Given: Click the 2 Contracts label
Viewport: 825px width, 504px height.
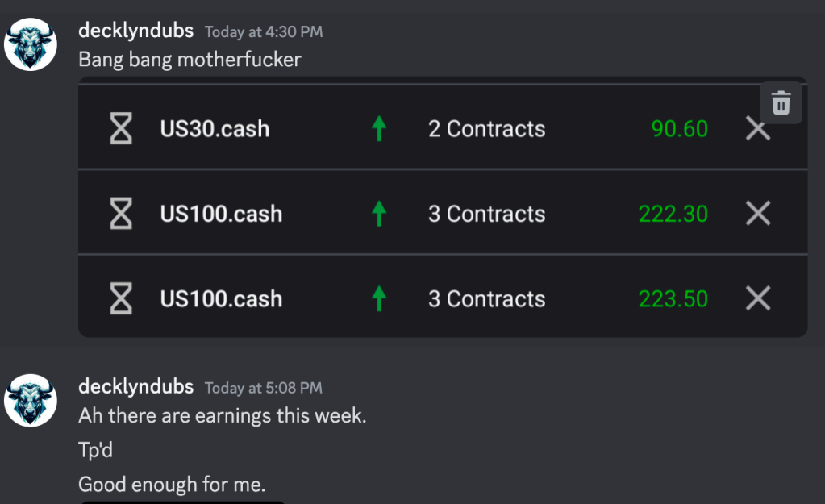Looking at the screenshot, I should [486, 129].
